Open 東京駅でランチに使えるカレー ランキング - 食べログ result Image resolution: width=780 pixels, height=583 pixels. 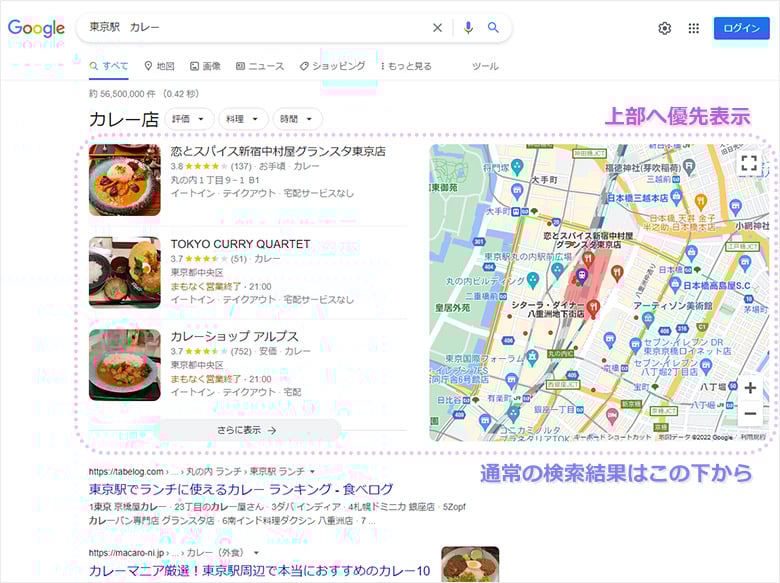click(x=241, y=489)
